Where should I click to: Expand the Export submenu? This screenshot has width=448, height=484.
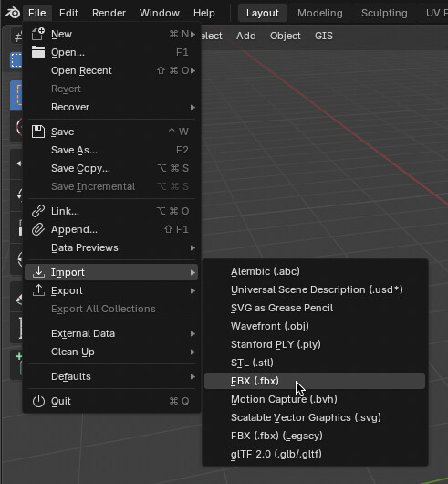(111, 290)
